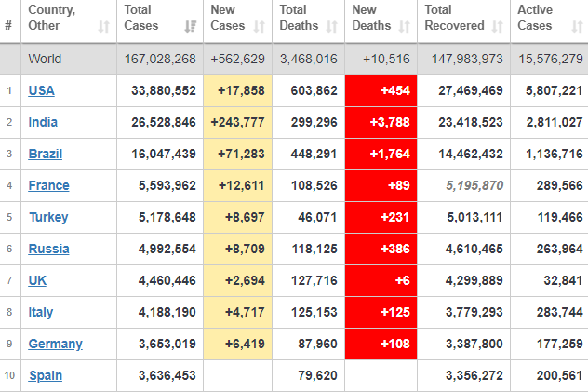
Task: Select Brazil total deaths 448,291
Action: [314, 154]
